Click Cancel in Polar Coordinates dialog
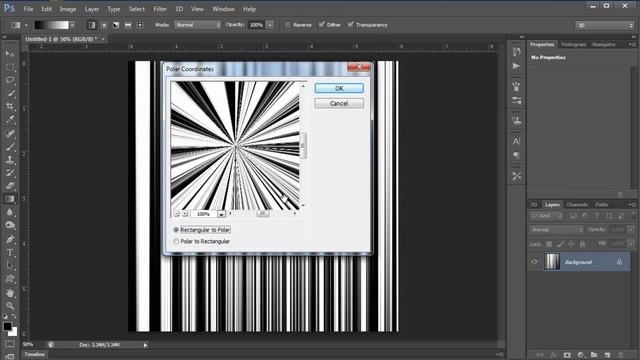This screenshot has height=360, width=640. coord(339,104)
